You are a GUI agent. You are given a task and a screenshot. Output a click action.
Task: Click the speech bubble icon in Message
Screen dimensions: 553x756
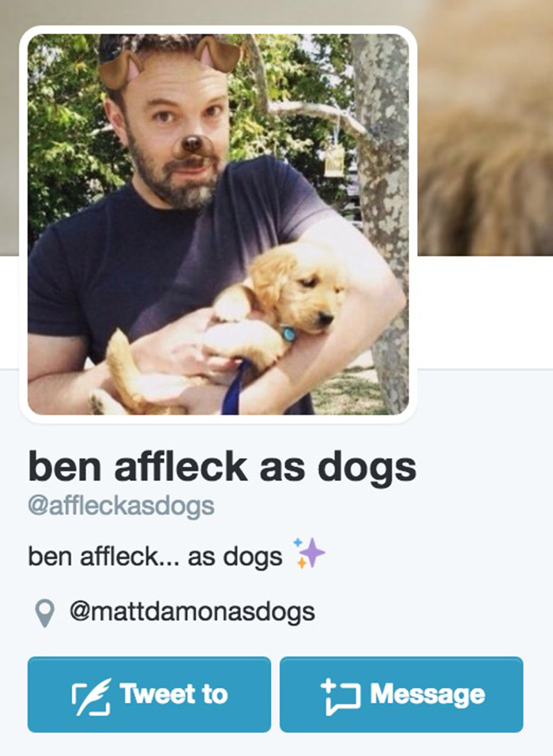(340, 696)
